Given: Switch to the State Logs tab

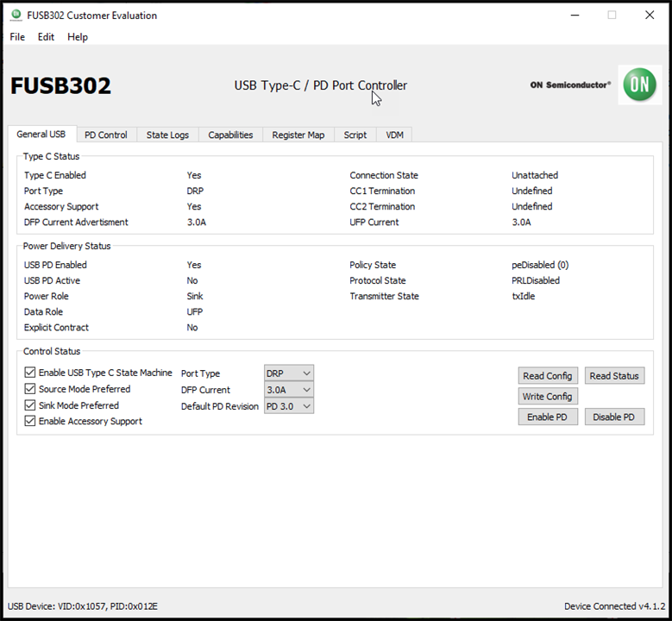Looking at the screenshot, I should [167, 135].
